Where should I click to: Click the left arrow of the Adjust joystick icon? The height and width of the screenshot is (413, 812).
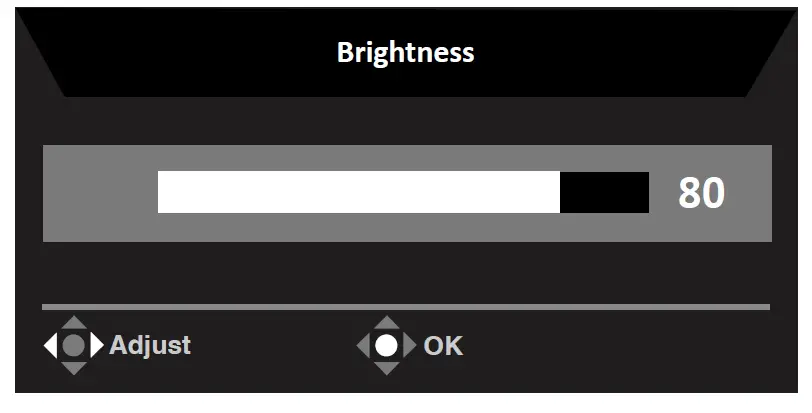click(x=50, y=346)
